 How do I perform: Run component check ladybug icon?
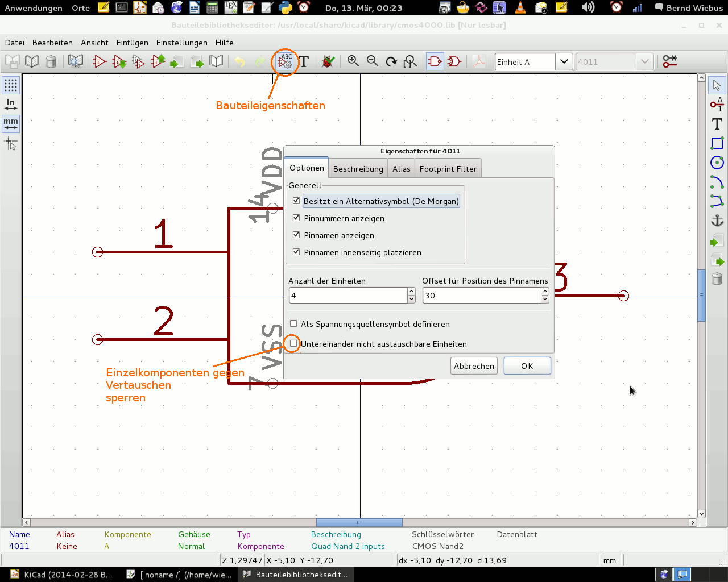click(x=328, y=61)
